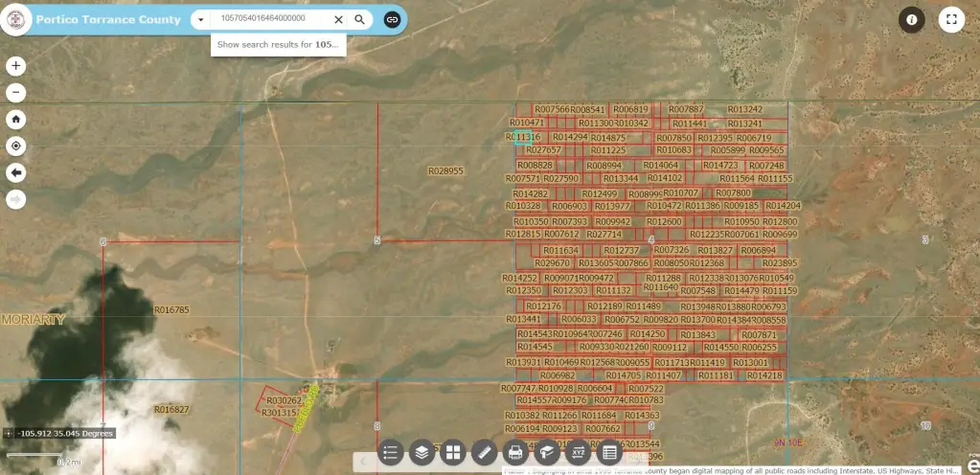Open the Layer List widget

point(422,452)
